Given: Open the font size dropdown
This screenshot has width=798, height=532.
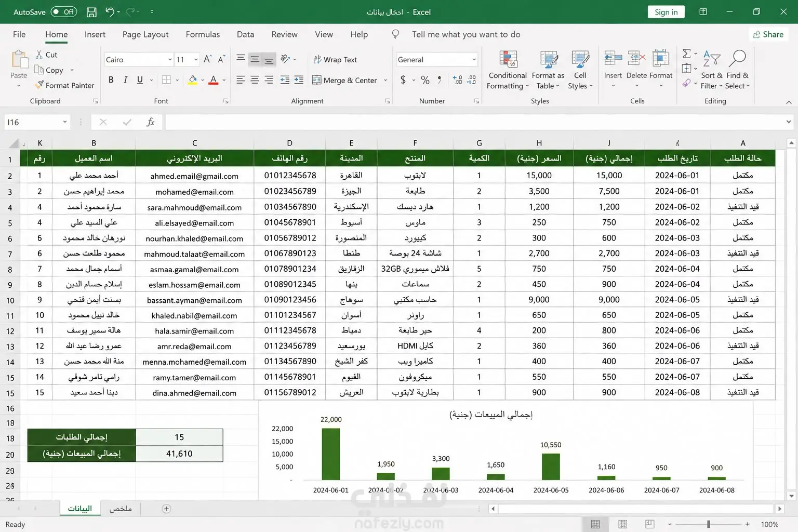Looking at the screenshot, I should tap(196, 60).
